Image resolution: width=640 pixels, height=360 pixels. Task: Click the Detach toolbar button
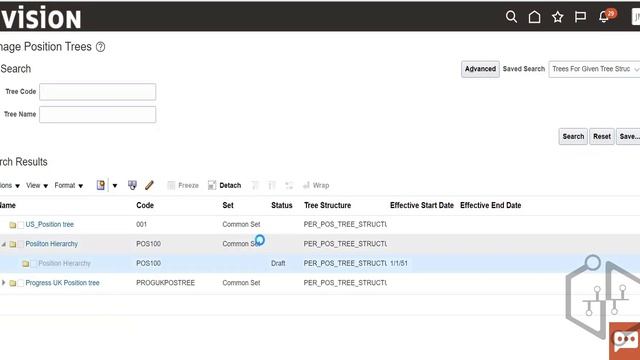(x=224, y=185)
